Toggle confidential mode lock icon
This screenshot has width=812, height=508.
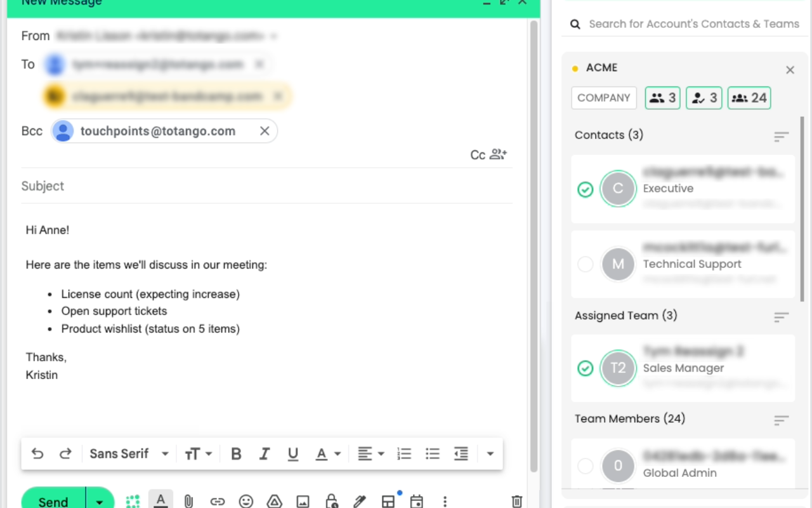331,501
